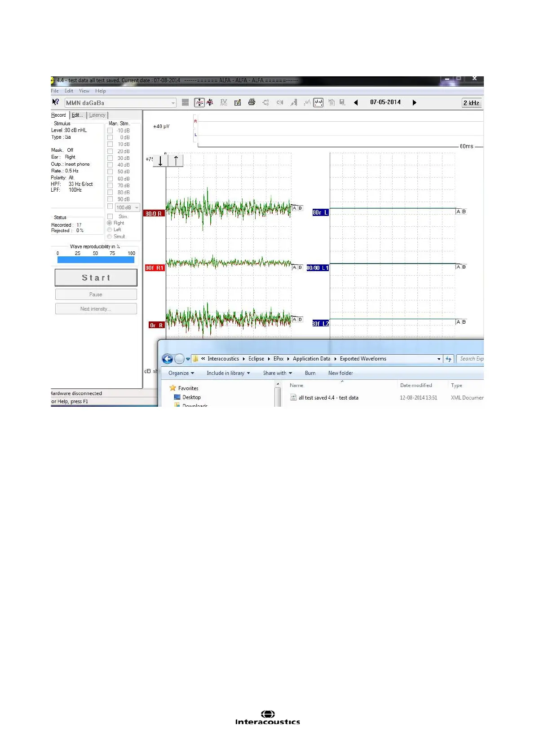Click the printer icon in toolbar
535x756 pixels.
(252, 102)
